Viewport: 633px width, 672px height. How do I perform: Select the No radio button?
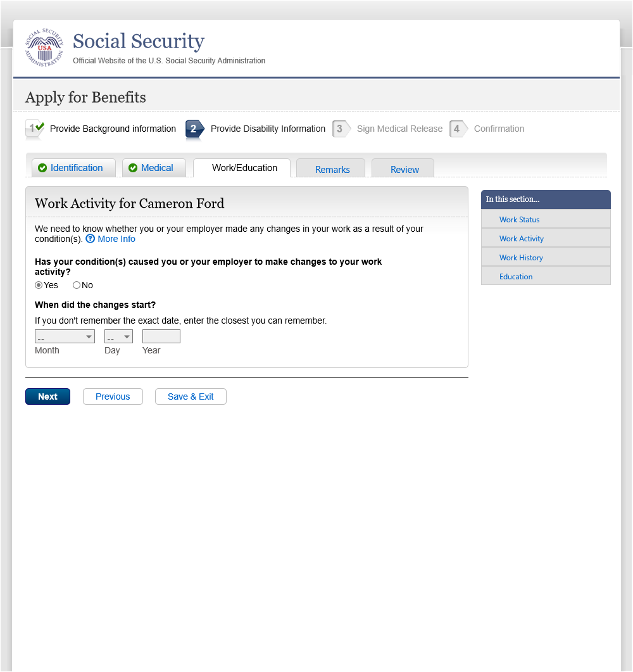pyautogui.click(x=77, y=285)
